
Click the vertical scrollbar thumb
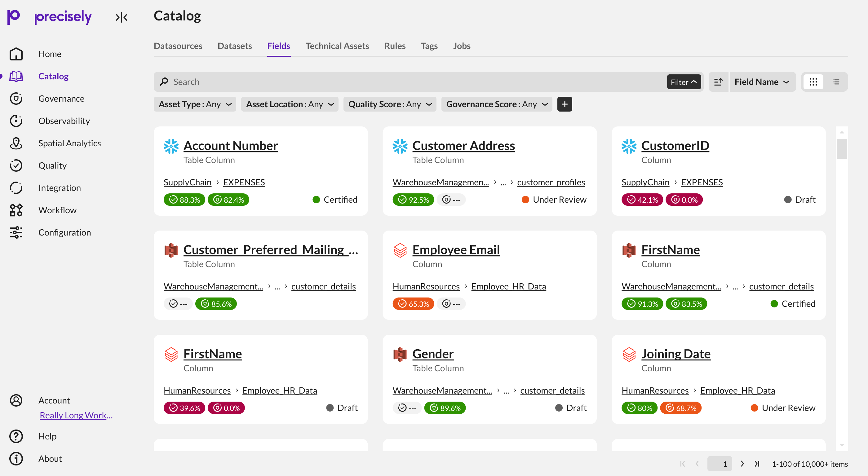(x=842, y=148)
